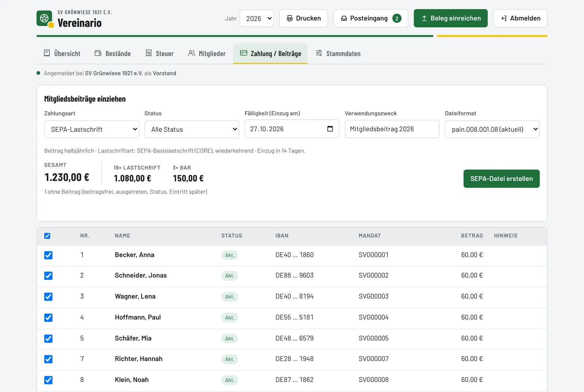The height and width of the screenshot is (392, 584).
Task: Click the Verwendungszweck field with Mitgliedsbeitrag 2026
Action: 392,129
